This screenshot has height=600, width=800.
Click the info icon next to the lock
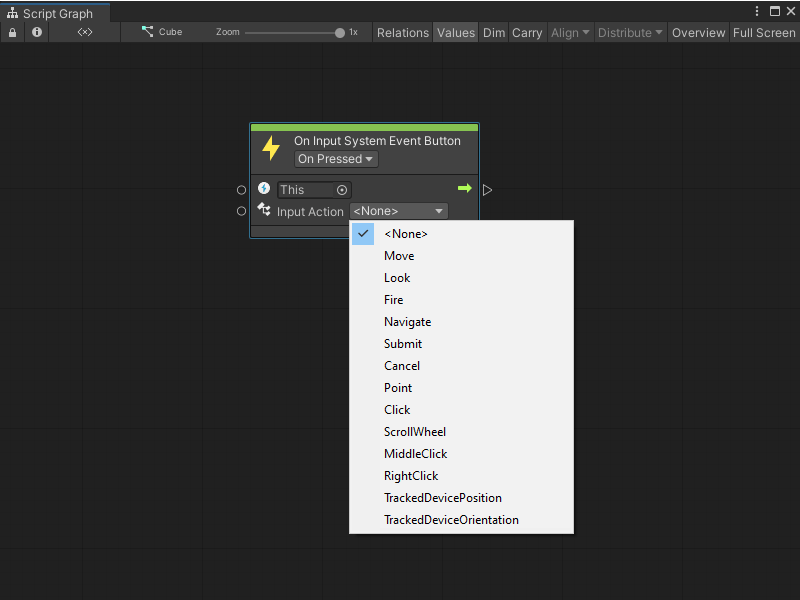tap(36, 32)
